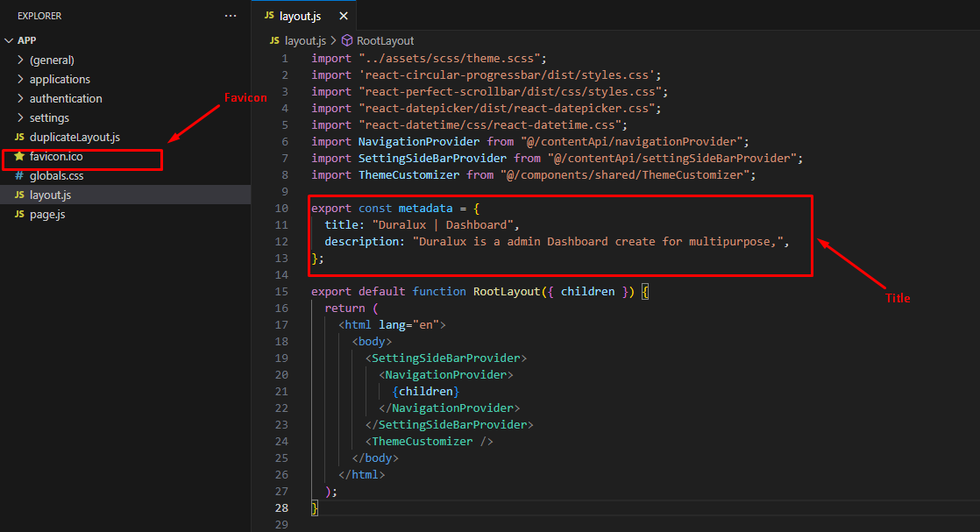Expand the settings folder
Screen dimensions: 980x532
[x=49, y=117]
